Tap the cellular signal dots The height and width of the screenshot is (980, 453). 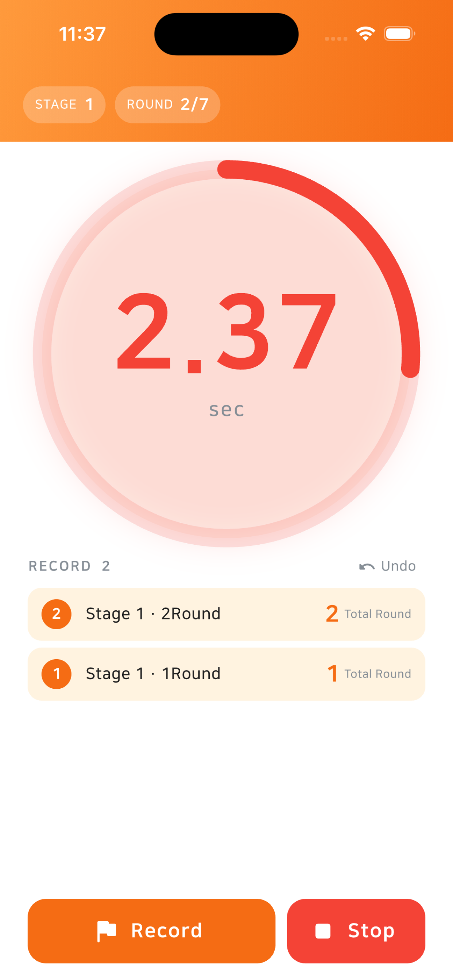[336, 38]
